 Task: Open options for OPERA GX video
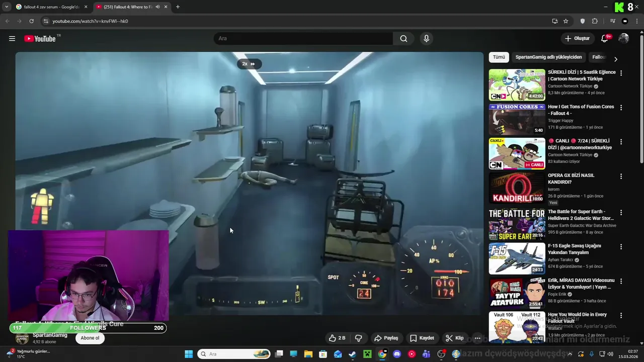[621, 176]
